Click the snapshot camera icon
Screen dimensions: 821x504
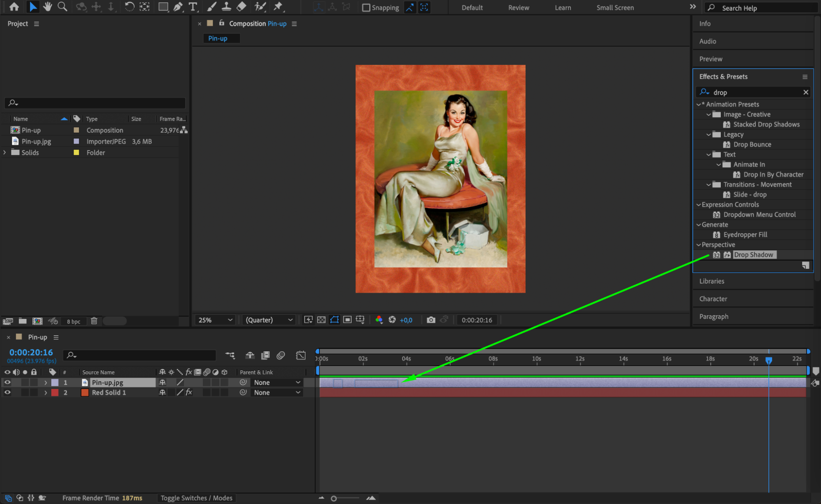tap(431, 320)
